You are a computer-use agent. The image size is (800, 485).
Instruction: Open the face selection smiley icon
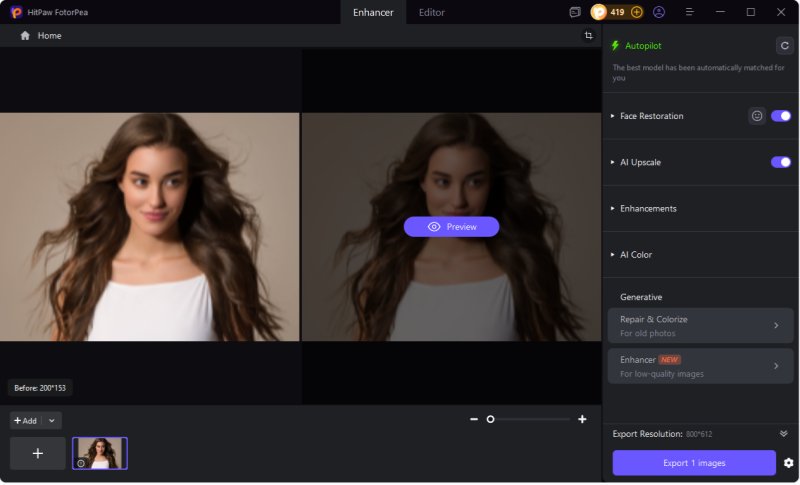[x=757, y=116]
